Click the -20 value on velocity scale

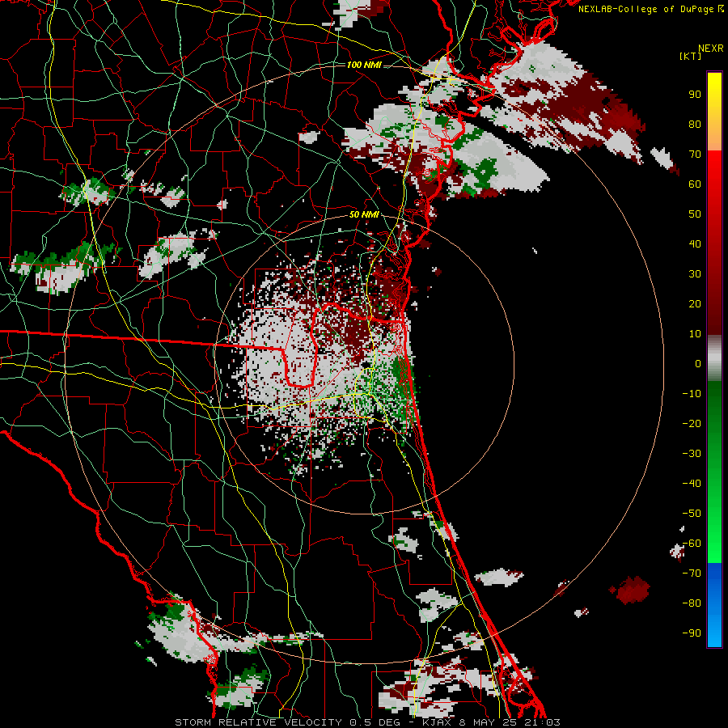pyautogui.click(x=692, y=423)
